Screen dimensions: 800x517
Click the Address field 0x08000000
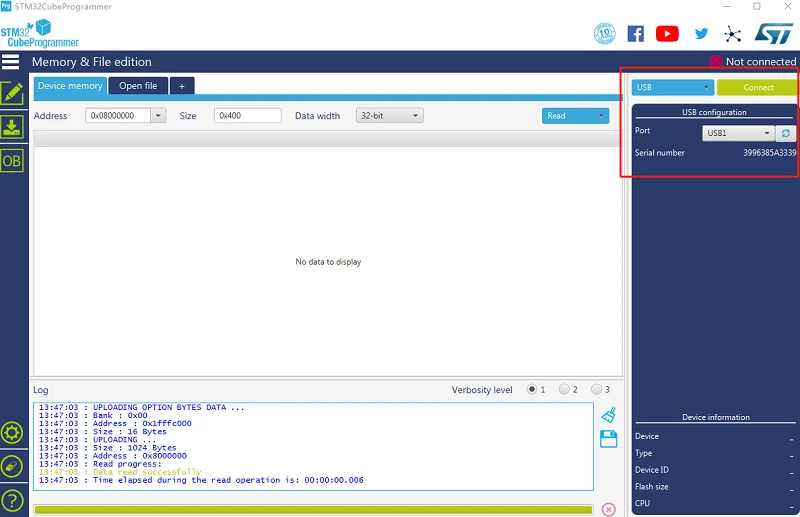click(x=118, y=115)
